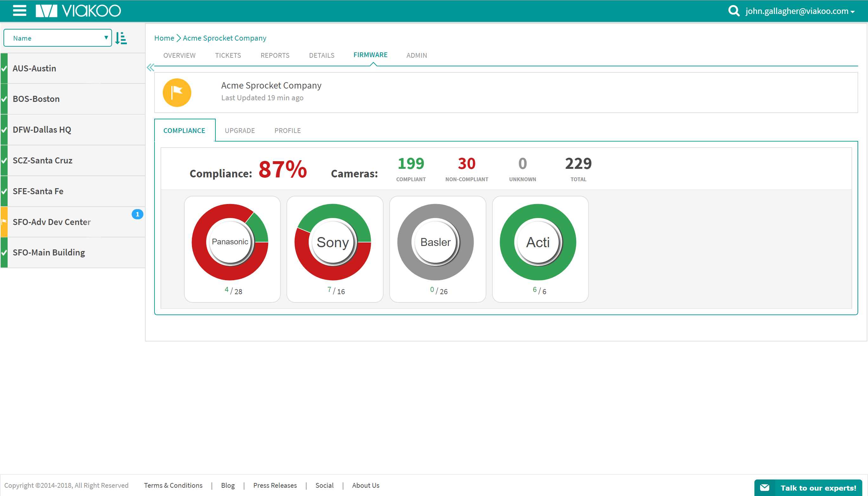
Task: Click the envelope icon in chat button
Action: (765, 487)
